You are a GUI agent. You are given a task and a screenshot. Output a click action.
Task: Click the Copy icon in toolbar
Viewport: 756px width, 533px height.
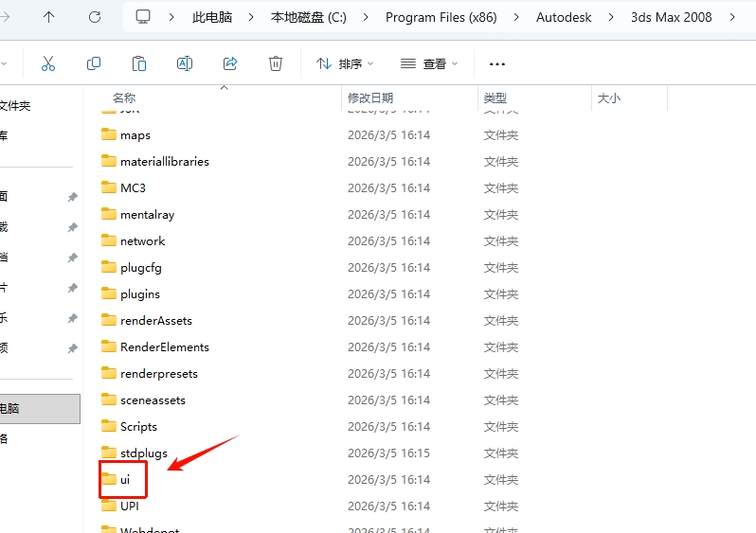click(94, 63)
